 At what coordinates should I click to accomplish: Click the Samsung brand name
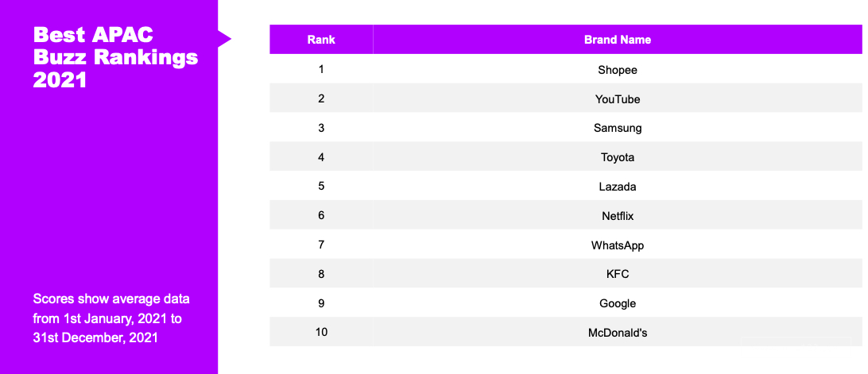tap(617, 128)
